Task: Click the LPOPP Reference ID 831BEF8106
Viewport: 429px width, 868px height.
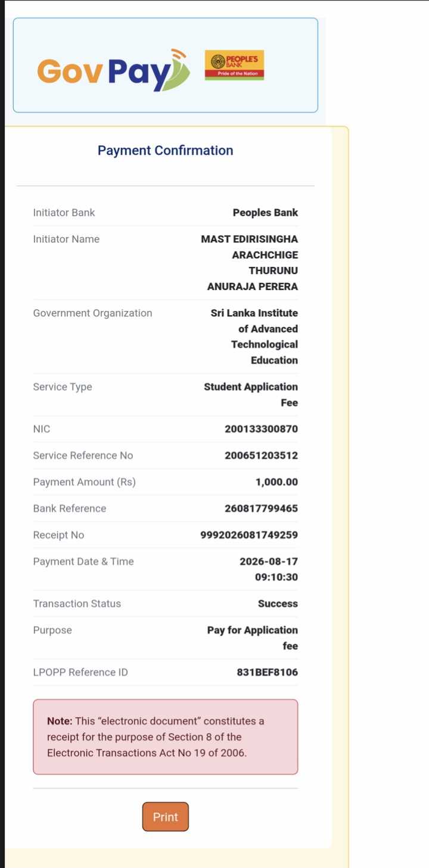Action: (x=268, y=673)
